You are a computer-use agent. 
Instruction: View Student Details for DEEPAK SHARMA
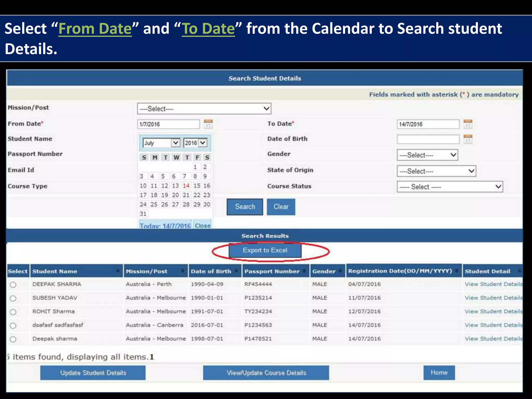point(493,284)
